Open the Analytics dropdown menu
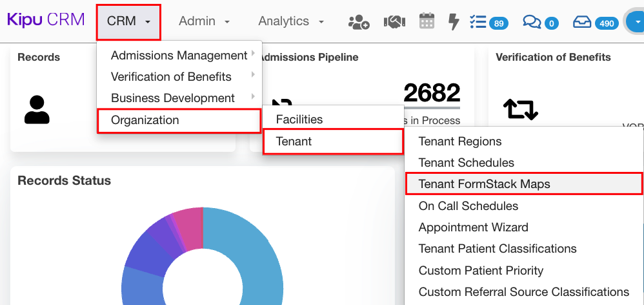The width and height of the screenshot is (644, 305). tap(291, 21)
